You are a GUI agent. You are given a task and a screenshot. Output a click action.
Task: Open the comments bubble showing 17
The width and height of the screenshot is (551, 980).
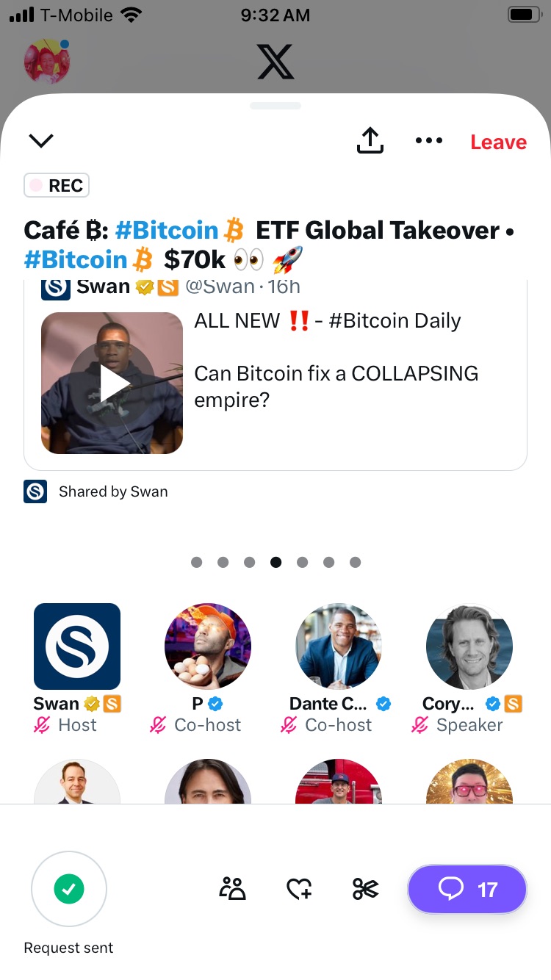coord(467,890)
